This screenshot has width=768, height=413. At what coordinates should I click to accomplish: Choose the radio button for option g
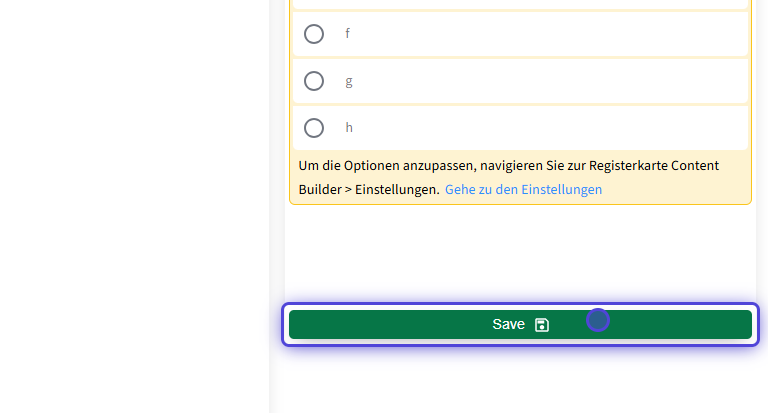coord(314,81)
